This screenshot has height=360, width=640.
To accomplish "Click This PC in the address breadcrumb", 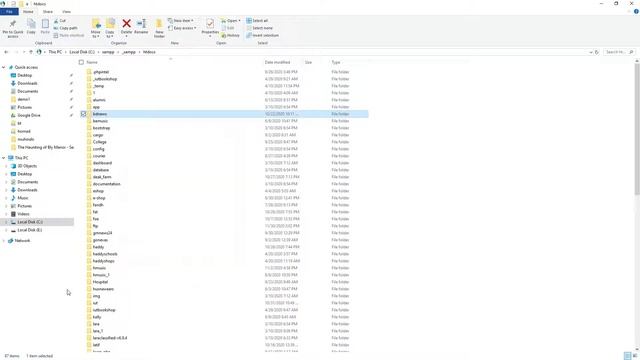I will 55,52.
